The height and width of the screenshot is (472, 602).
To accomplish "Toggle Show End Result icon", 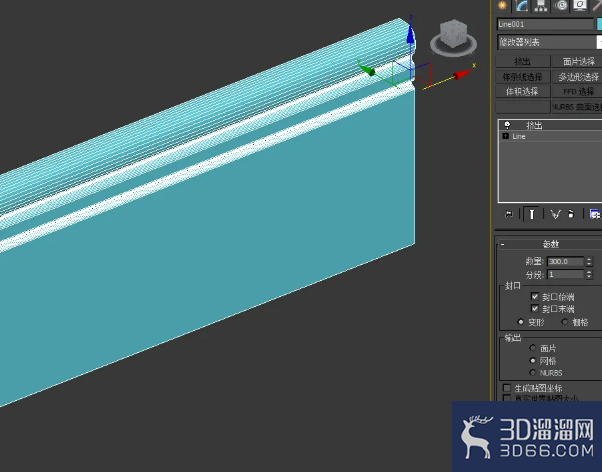I will [x=532, y=214].
